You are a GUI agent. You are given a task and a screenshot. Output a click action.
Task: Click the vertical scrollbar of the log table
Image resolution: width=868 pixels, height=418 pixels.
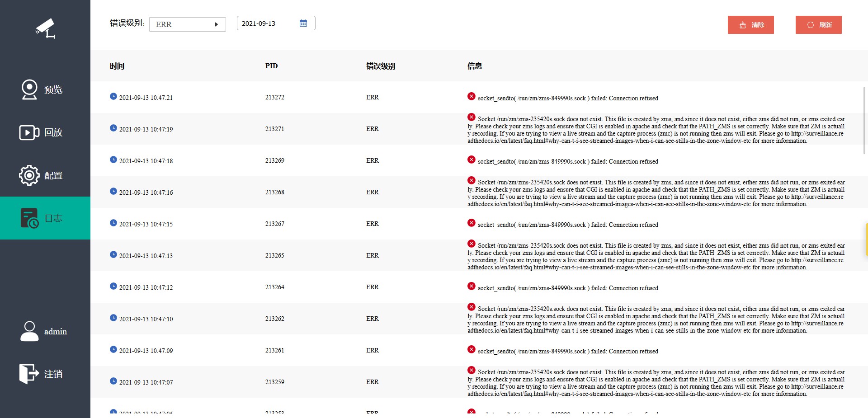click(864, 120)
